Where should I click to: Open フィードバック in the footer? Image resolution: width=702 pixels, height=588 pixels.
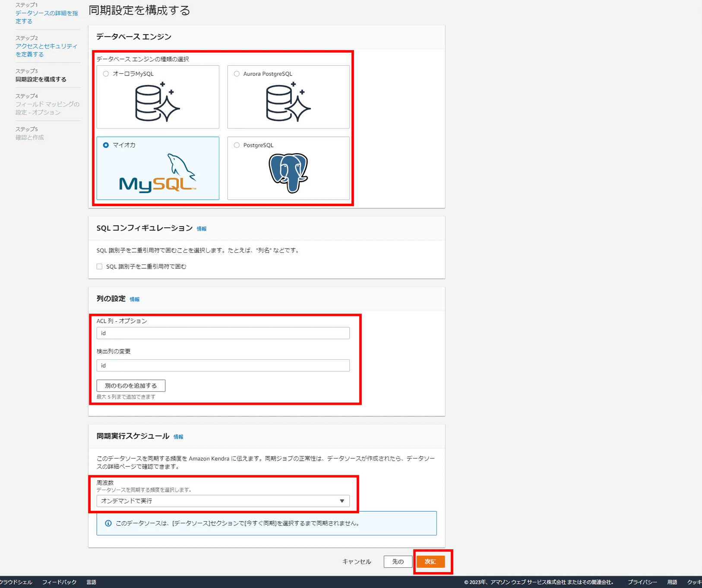[x=59, y=582]
